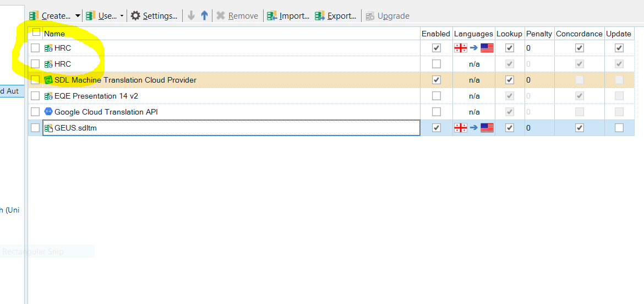Screen dimensions: 644x304
Task: Click the blue Google Cloud Translation API icon
Action: (x=48, y=112)
